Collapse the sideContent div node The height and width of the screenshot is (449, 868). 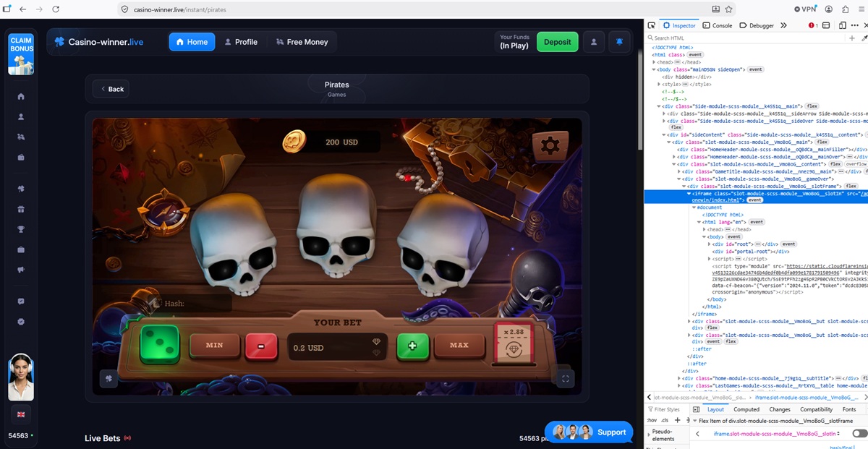664,134
